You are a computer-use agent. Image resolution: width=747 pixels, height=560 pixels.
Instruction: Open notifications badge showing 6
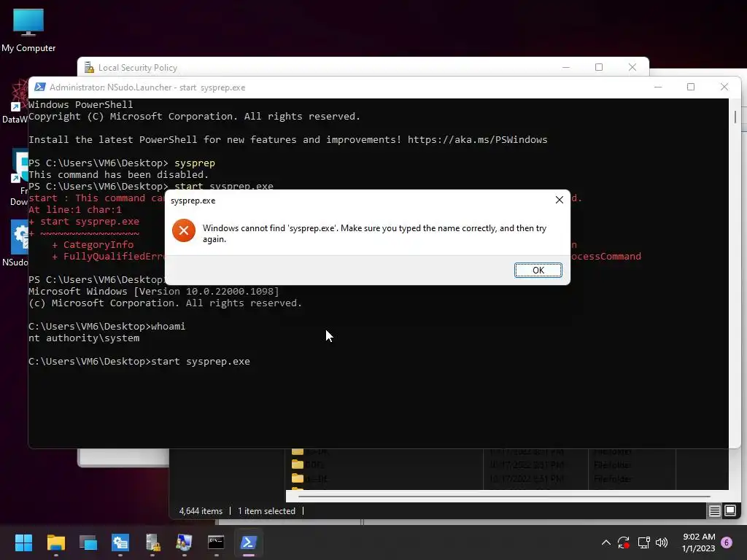(727, 542)
